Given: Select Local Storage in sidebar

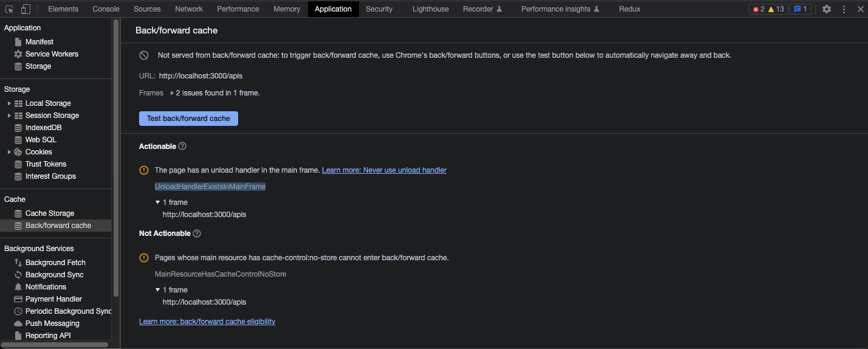Looking at the screenshot, I should [48, 103].
